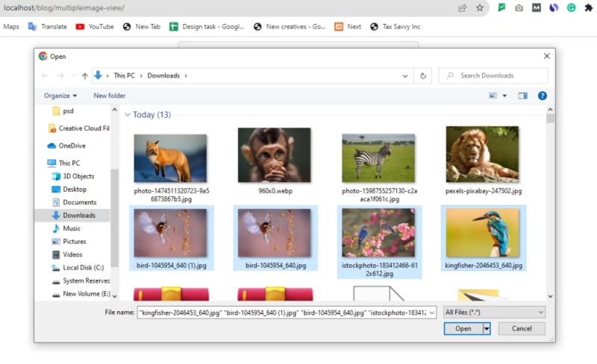Open the All Files type dropdown

coord(494,313)
